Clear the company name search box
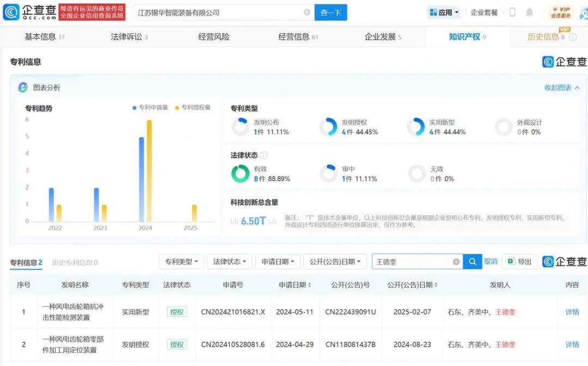This screenshot has width=588, height=366. pos(307,13)
